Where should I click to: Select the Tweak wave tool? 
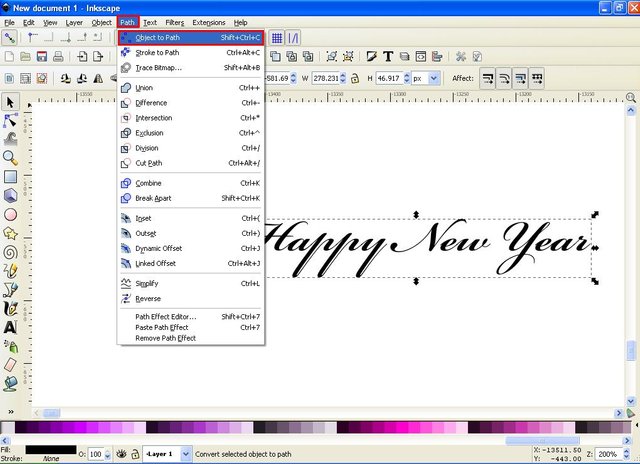pos(10,139)
